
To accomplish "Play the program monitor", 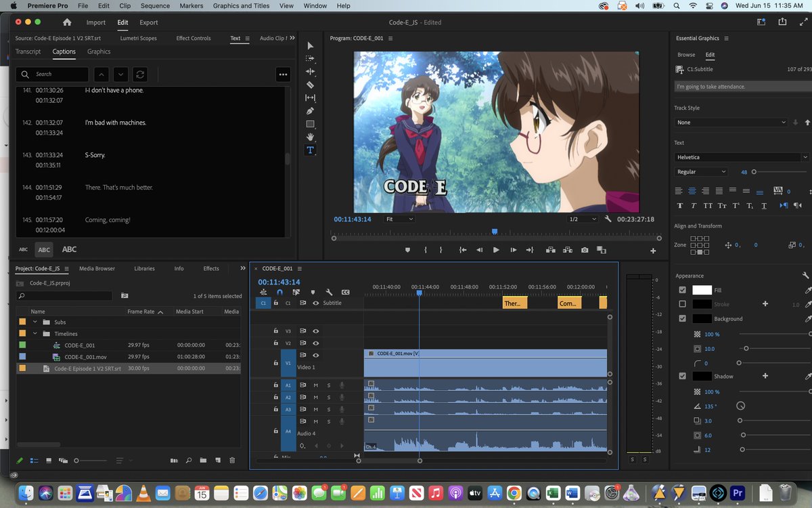I will click(496, 250).
